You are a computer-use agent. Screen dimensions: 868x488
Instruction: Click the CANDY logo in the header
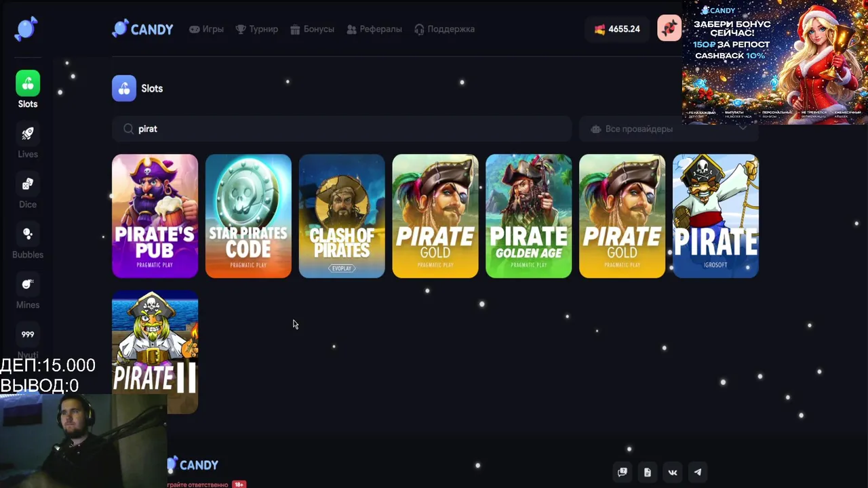[142, 29]
